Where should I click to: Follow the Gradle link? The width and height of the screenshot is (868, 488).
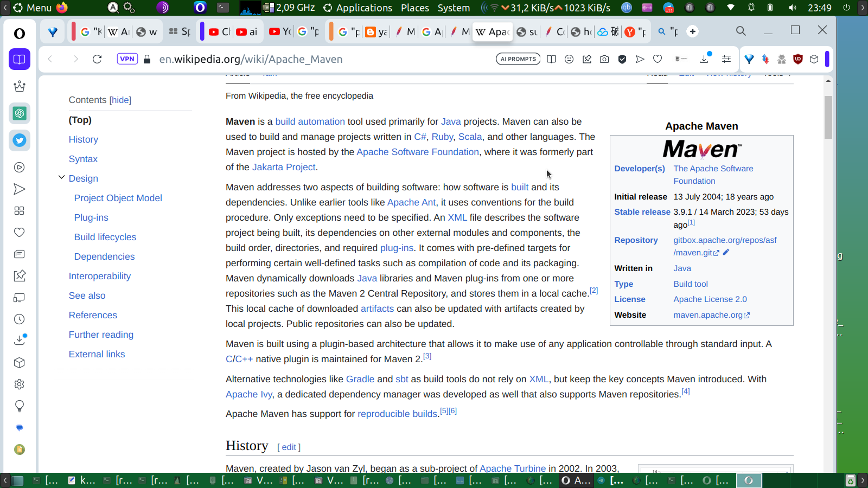click(360, 379)
